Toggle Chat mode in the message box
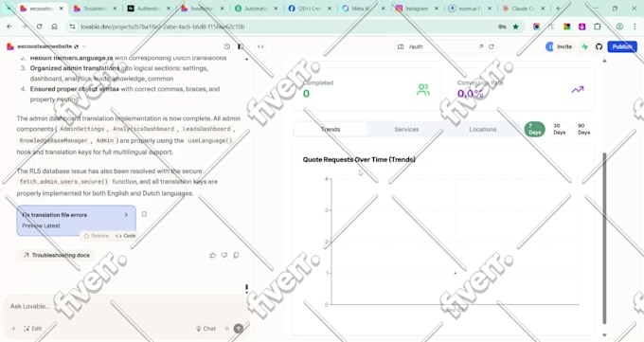The image size is (644, 342). click(x=206, y=329)
